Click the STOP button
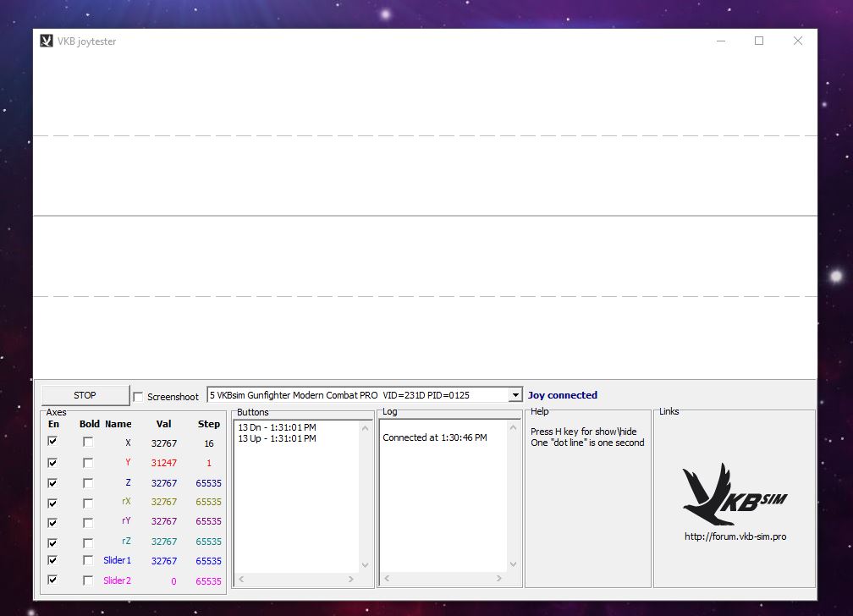Viewport: 853px width, 616px height. [85, 395]
